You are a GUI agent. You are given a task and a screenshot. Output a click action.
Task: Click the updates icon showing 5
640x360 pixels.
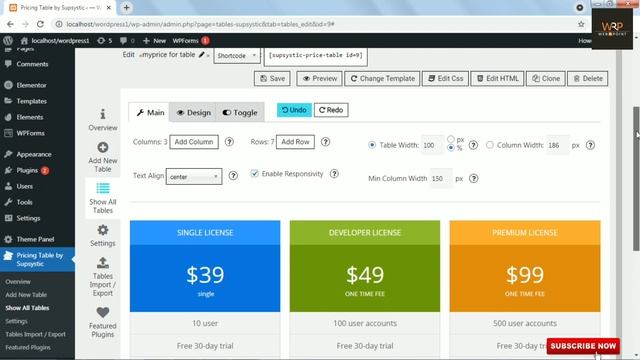pyautogui.click(x=104, y=40)
